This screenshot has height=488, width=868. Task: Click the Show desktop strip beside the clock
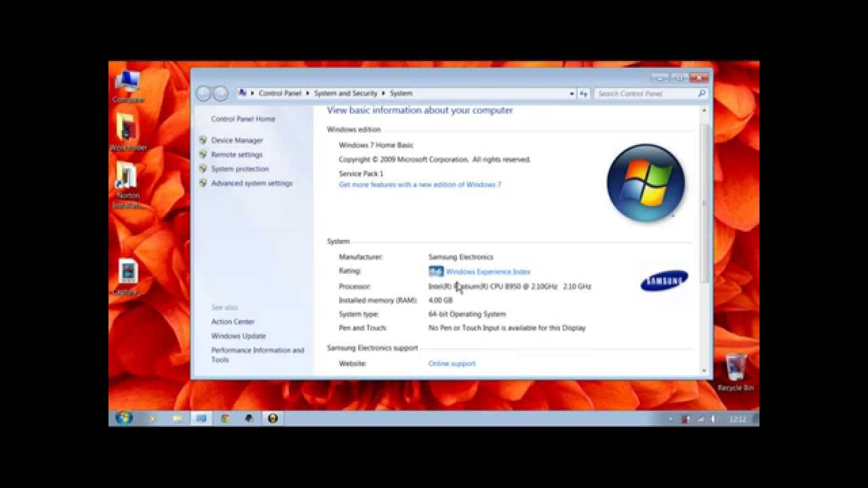(x=755, y=419)
